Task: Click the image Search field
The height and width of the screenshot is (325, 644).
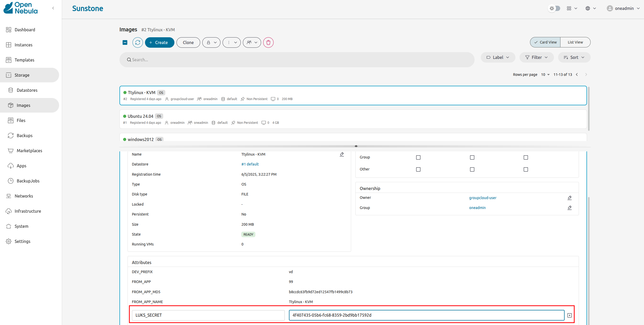Action: pyautogui.click(x=297, y=60)
